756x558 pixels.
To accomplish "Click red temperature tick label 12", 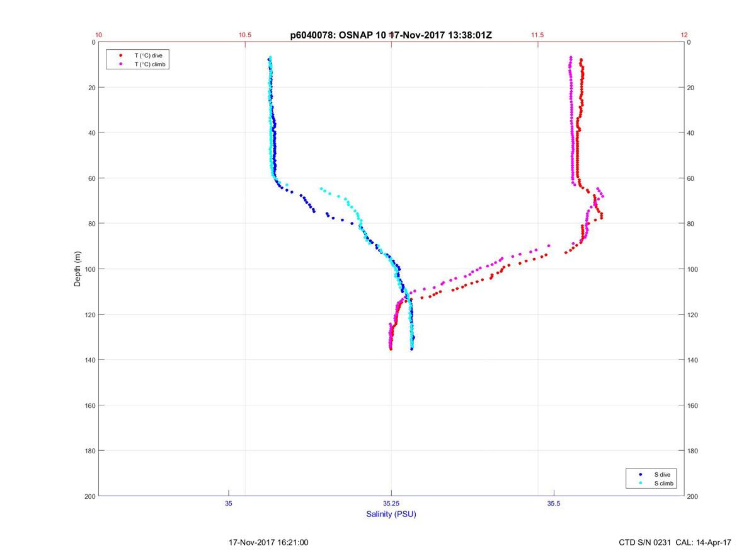I will (684, 35).
